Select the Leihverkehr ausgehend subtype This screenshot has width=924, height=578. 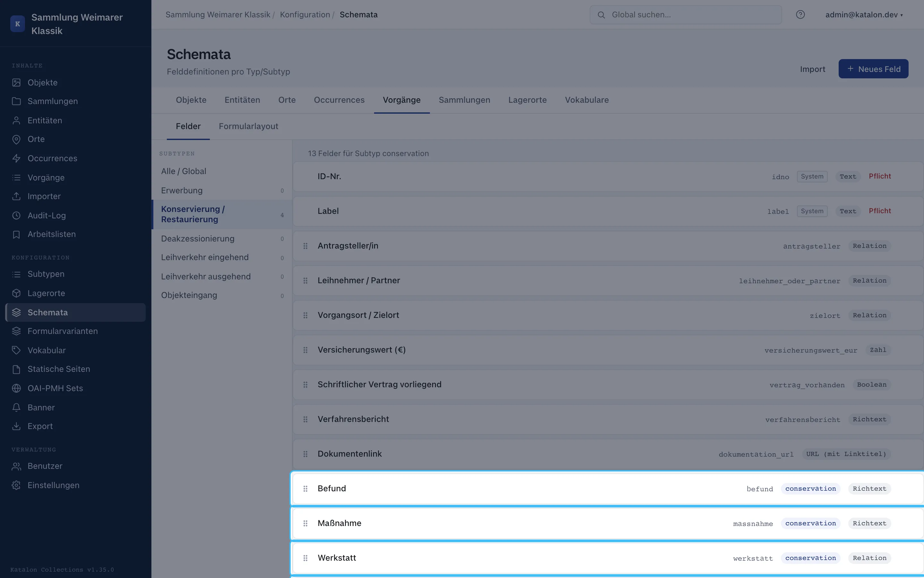click(222, 276)
